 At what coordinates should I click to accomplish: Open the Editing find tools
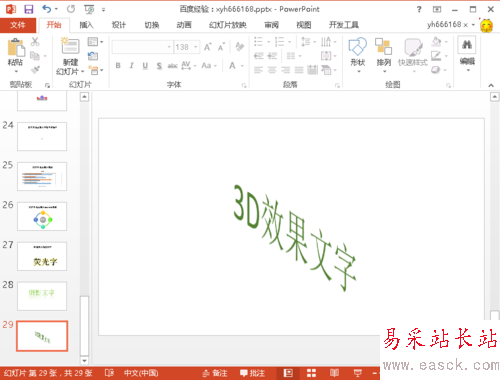pos(467,54)
